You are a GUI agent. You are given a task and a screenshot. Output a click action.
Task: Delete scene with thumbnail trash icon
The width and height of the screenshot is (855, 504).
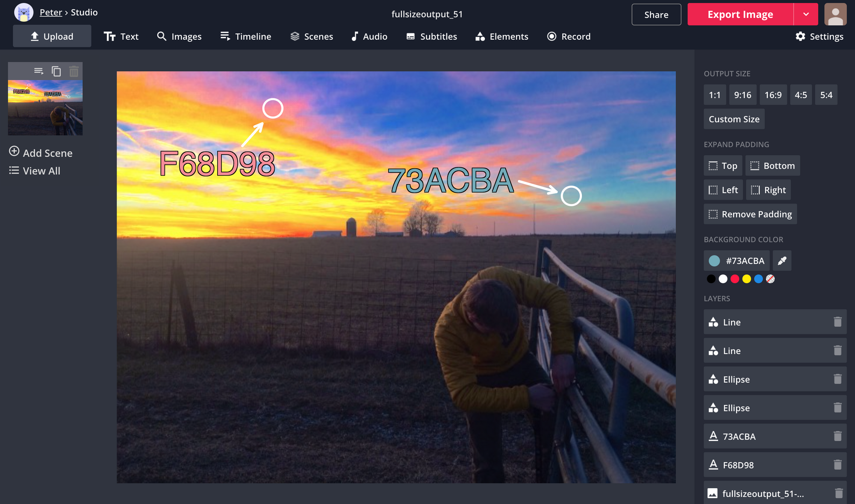[x=74, y=71]
